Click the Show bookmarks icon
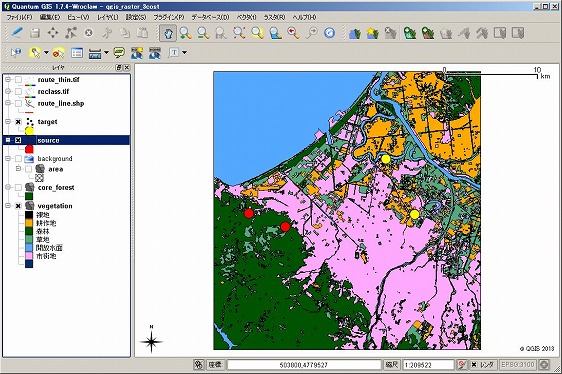 pos(155,53)
